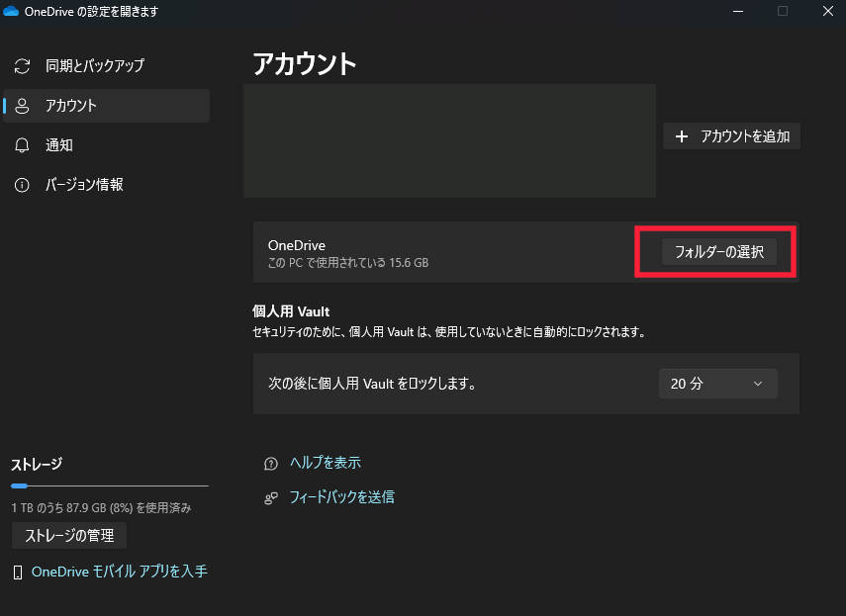This screenshot has width=846, height=616.
Task: Click the フォルダーの選択 button
Action: click(x=719, y=252)
